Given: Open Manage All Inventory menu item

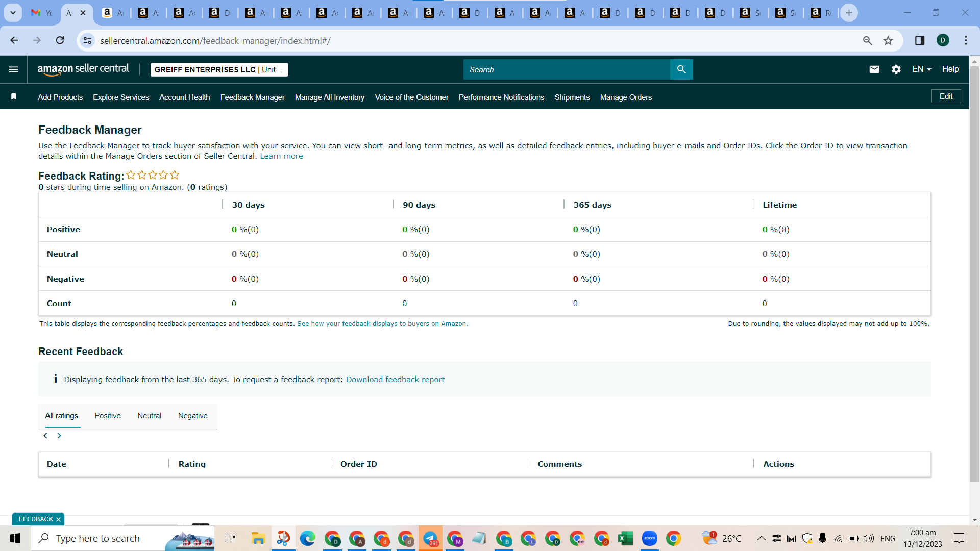Looking at the screenshot, I should 330,97.
